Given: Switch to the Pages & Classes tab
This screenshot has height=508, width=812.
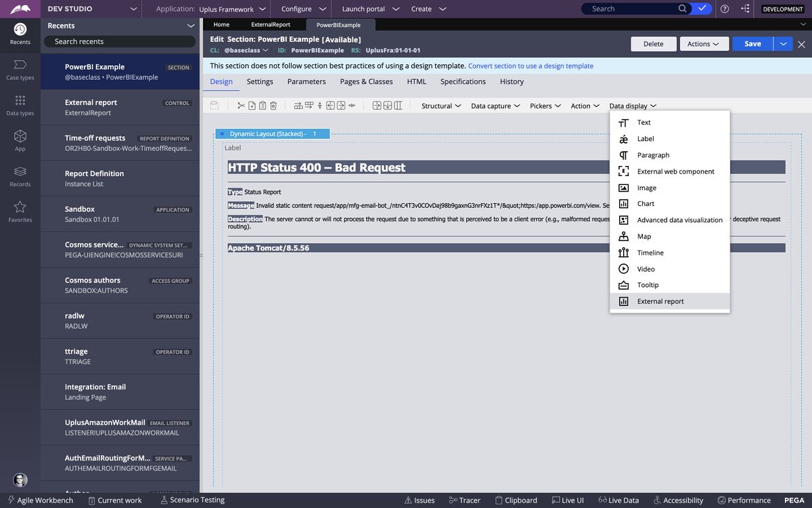Looking at the screenshot, I should point(366,81).
